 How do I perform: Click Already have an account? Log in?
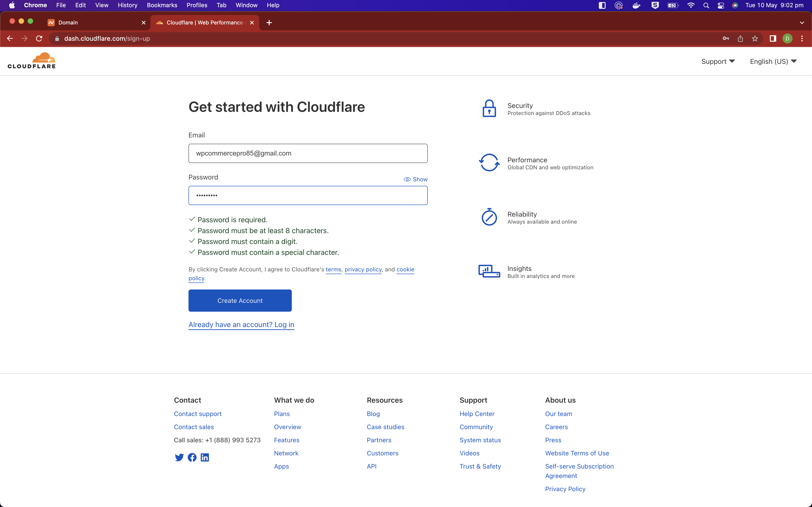[241, 325]
